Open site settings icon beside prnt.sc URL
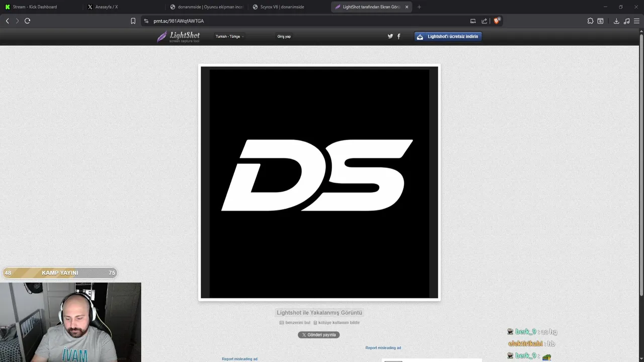 [x=146, y=21]
